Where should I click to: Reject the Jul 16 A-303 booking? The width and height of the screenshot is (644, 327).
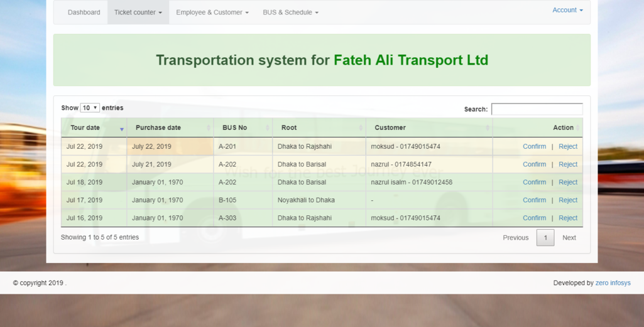pyautogui.click(x=568, y=218)
